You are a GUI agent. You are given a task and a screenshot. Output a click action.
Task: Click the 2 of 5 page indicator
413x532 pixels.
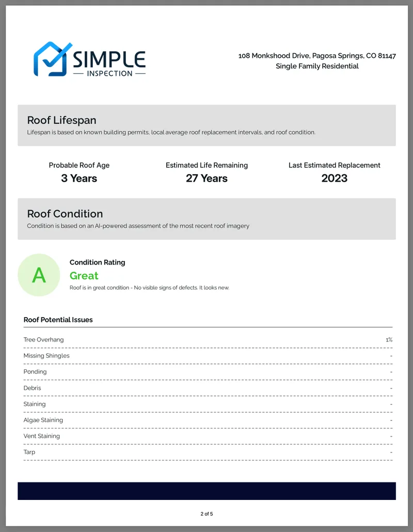point(206,514)
